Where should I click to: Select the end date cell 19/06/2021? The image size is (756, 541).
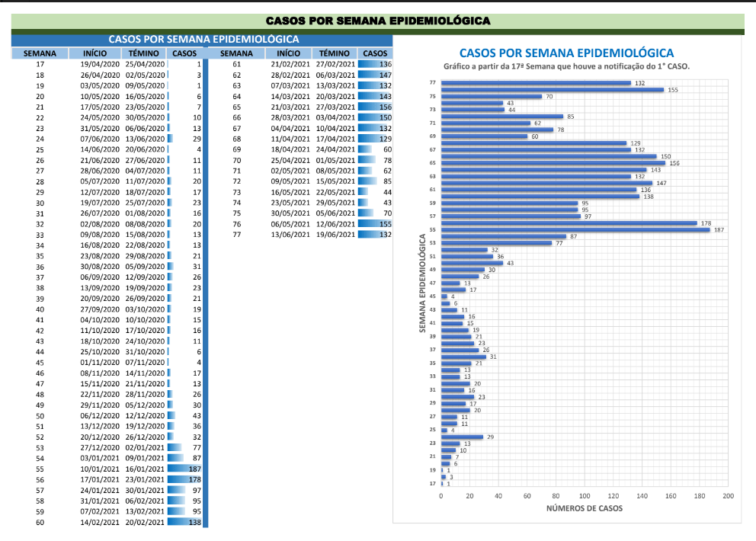coord(334,235)
